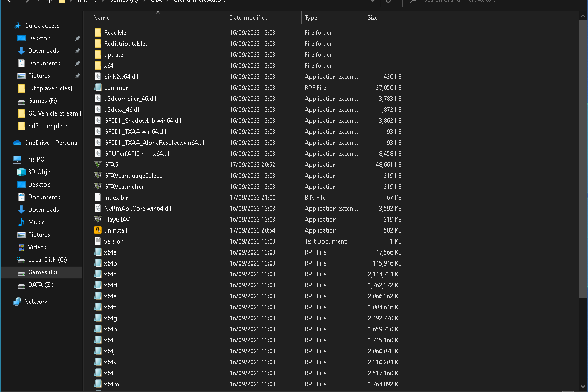The image size is (588, 392).
Task: Select the x64g file name
Action: coord(110,318)
